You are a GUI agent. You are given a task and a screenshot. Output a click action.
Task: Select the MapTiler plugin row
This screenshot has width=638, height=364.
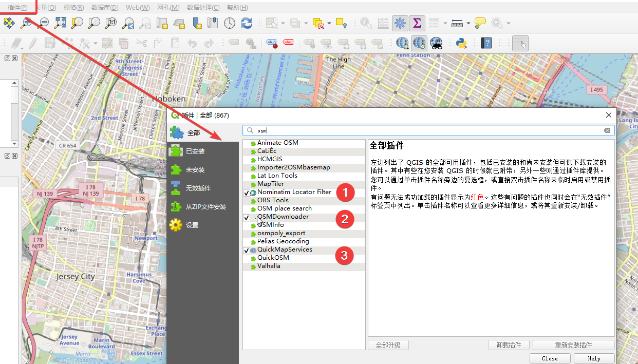pos(304,184)
